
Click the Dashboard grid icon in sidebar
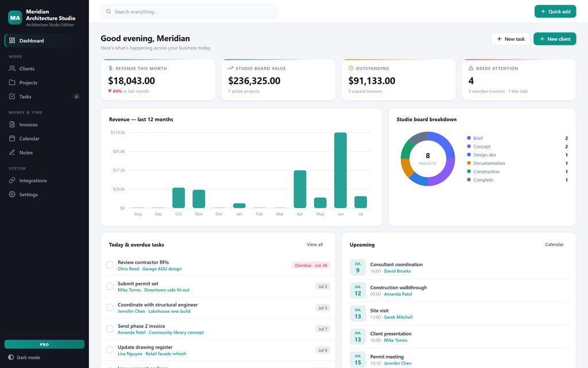tap(12, 40)
